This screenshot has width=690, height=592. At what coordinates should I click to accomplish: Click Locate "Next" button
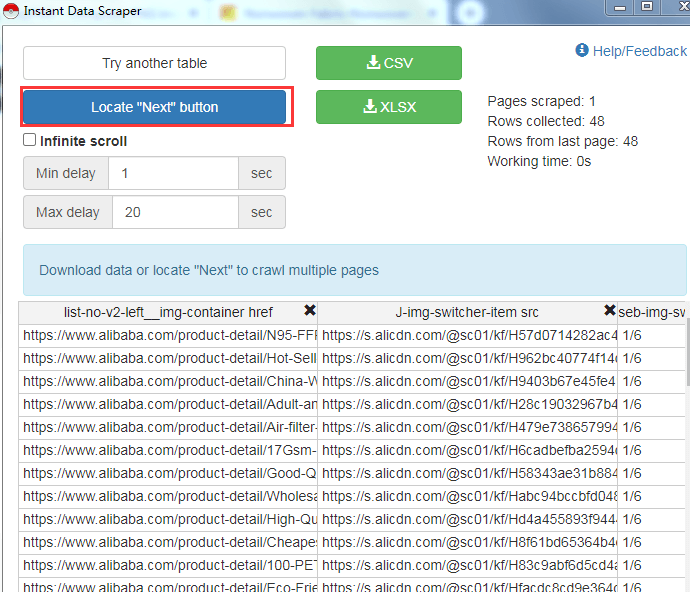(x=154, y=107)
